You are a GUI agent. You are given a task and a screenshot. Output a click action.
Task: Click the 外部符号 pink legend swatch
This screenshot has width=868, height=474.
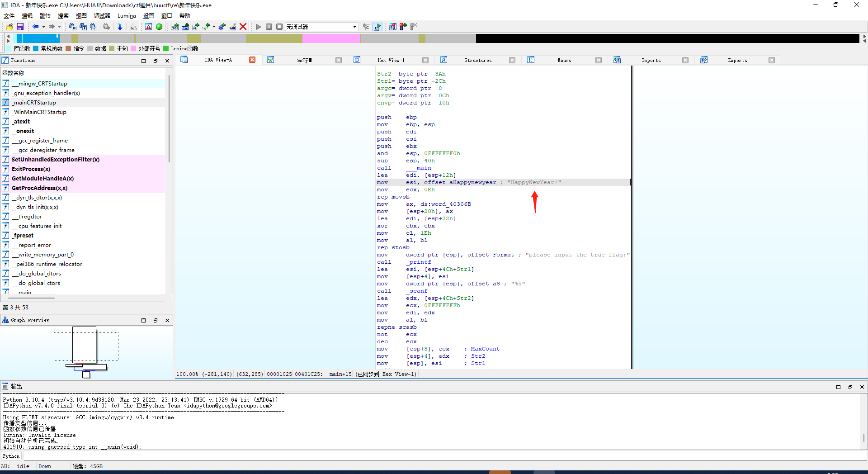(133, 48)
